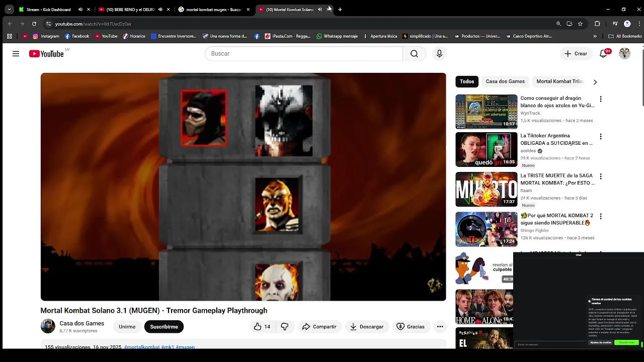Open Ajustes de cookies in Kick overlay
Image resolution: width=644 pixels, height=362 pixels.
pos(601,342)
